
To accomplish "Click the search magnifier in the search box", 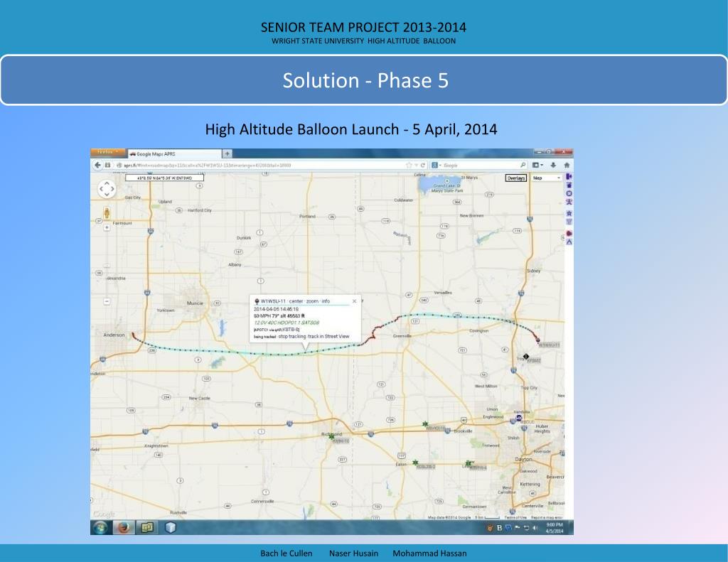I will click(x=523, y=166).
